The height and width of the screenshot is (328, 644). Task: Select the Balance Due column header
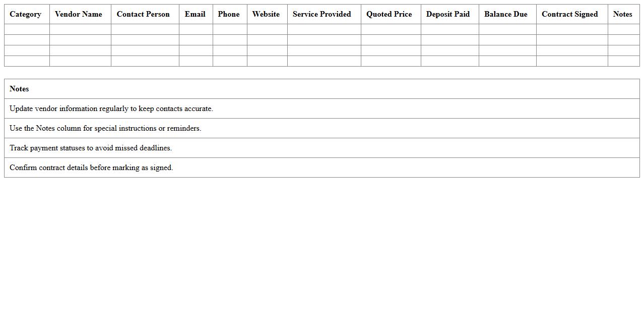[506, 14]
